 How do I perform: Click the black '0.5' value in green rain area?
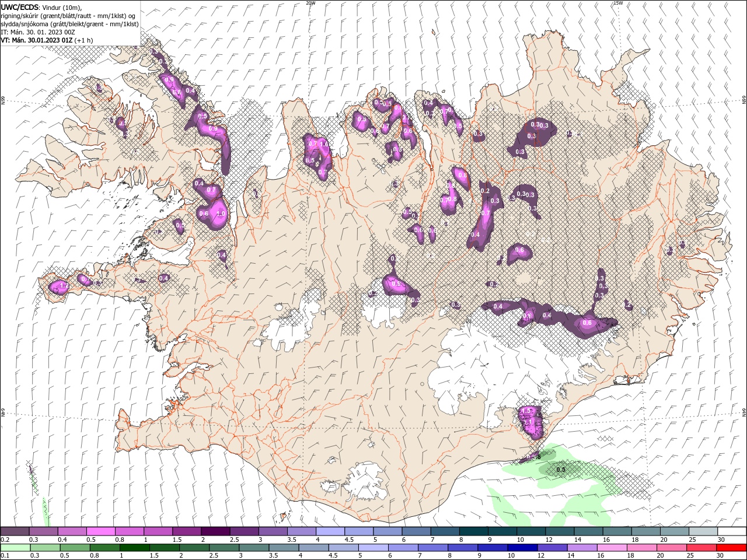click(561, 470)
